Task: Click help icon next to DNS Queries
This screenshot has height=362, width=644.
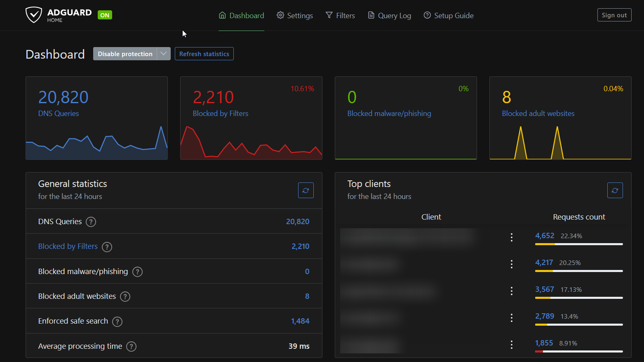Action: click(x=91, y=222)
